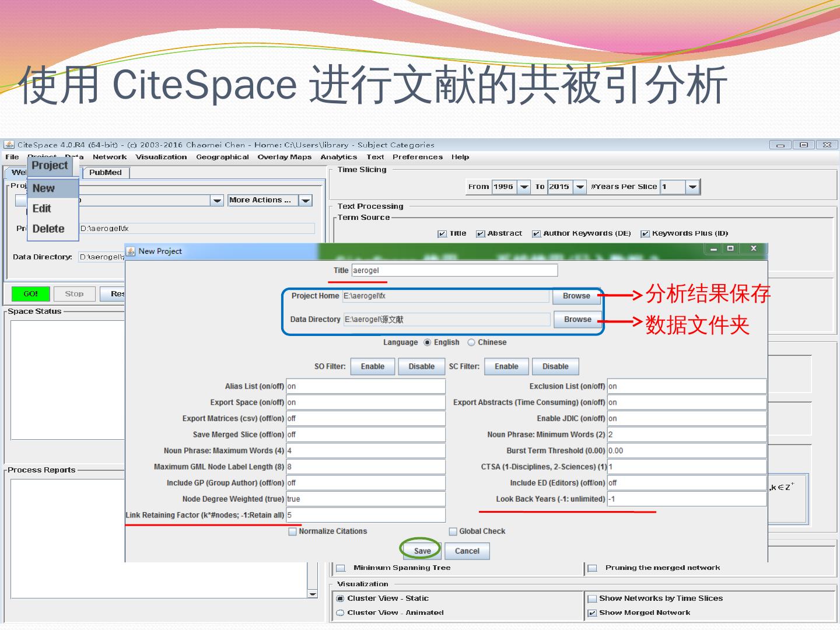Expand the To year dropdown

(x=580, y=187)
